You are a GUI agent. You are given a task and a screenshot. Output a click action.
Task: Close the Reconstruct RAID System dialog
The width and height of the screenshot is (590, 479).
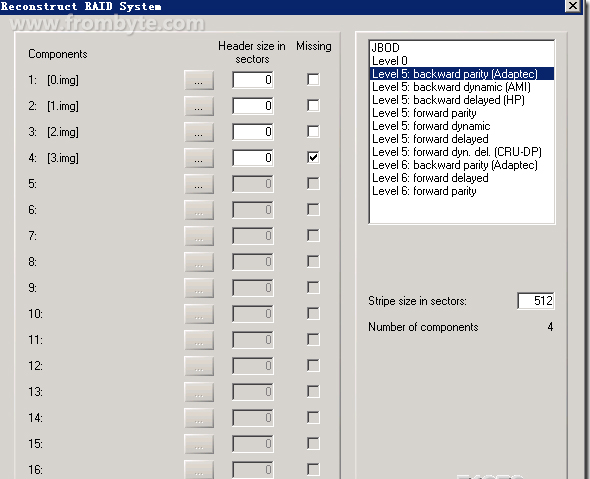coord(573,6)
